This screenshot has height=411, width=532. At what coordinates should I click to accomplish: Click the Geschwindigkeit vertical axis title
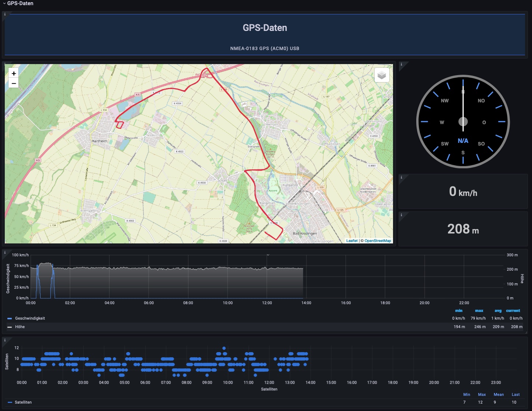[8, 278]
